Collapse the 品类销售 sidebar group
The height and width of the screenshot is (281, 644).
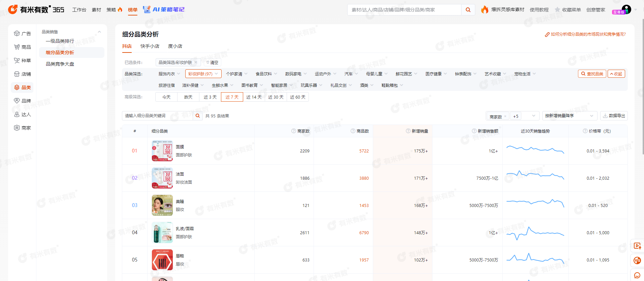99,32
